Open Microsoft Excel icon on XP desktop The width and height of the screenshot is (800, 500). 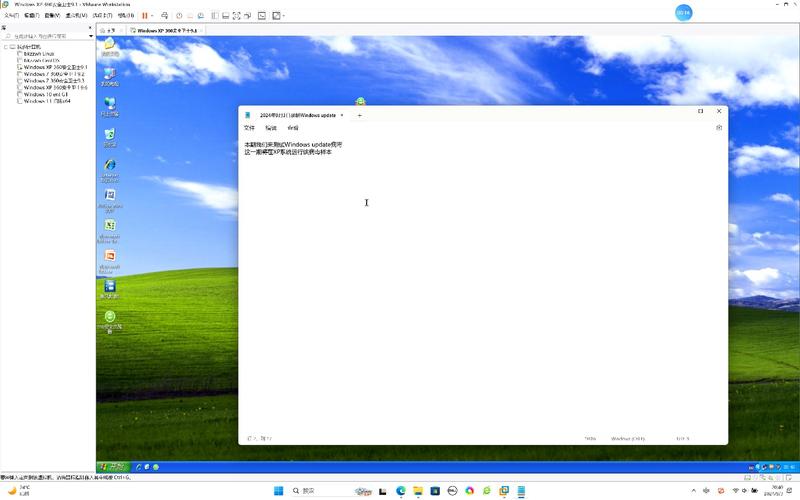tap(110, 231)
